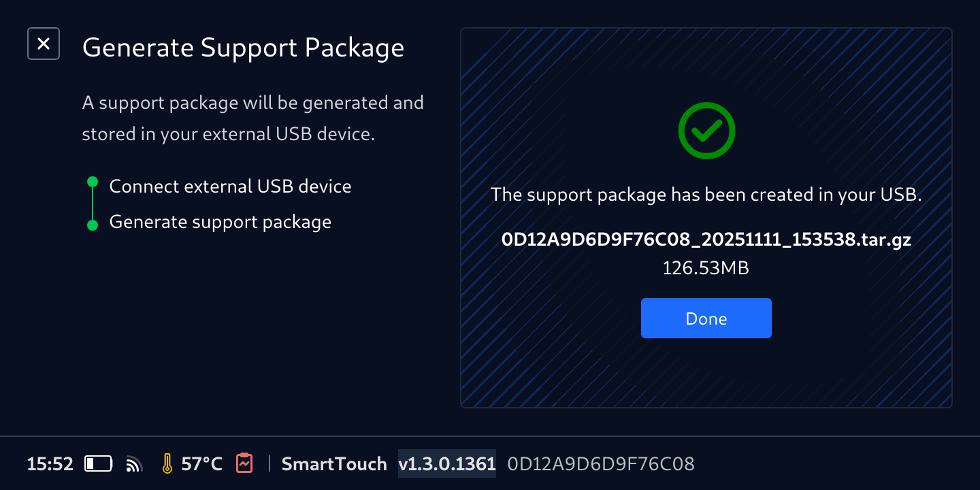Image resolution: width=980 pixels, height=490 pixels.
Task: Click the wireless signal icon
Action: [135, 464]
